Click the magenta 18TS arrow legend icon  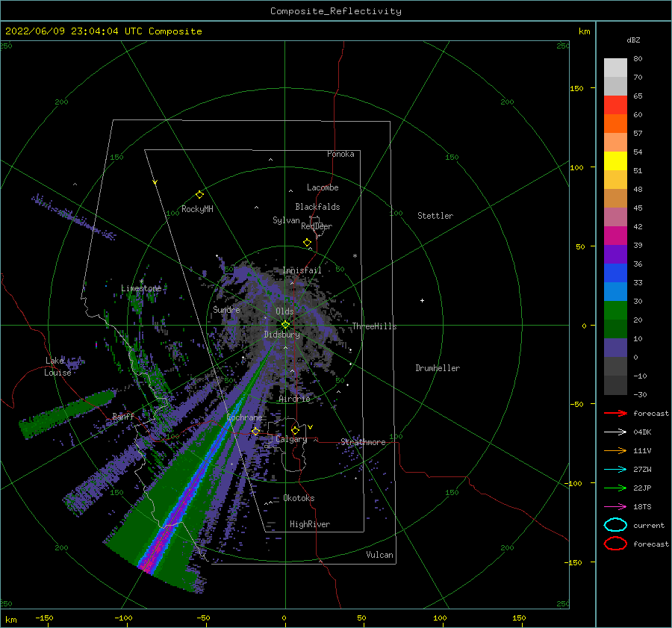pyautogui.click(x=615, y=507)
